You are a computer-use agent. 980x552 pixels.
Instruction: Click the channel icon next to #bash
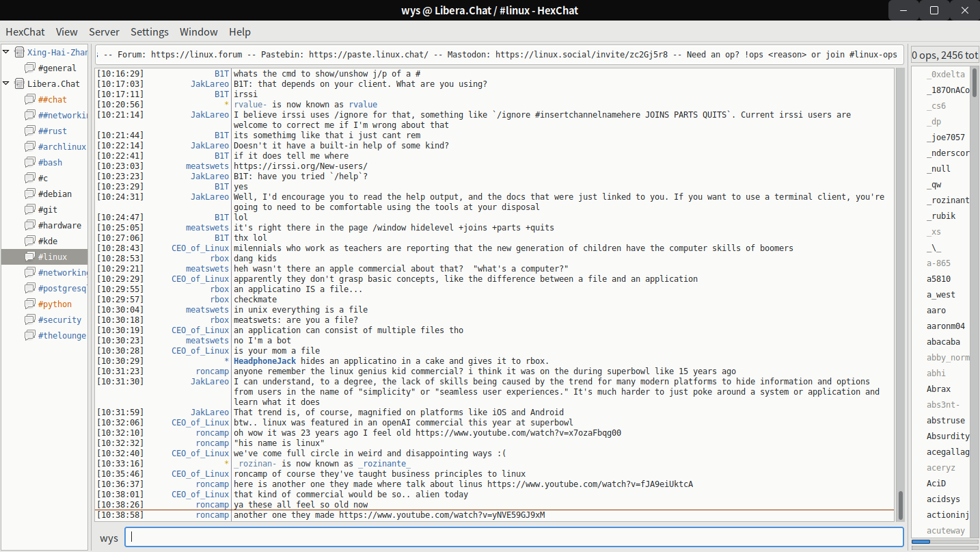(29, 163)
